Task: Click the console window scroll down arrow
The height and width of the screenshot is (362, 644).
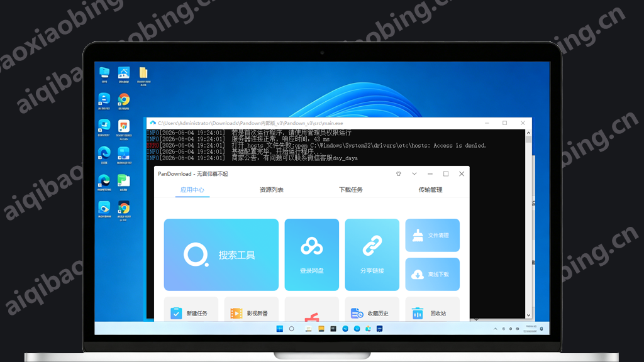Action: click(x=528, y=315)
